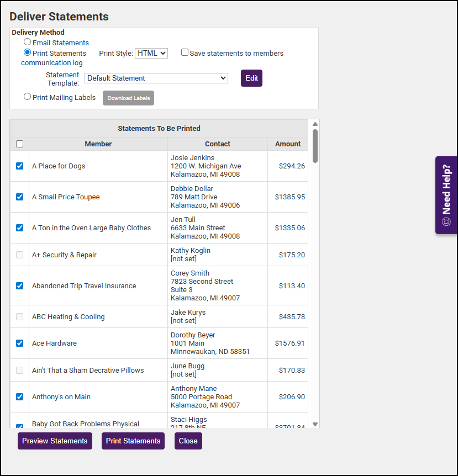Click the Amount column header

pos(288,144)
